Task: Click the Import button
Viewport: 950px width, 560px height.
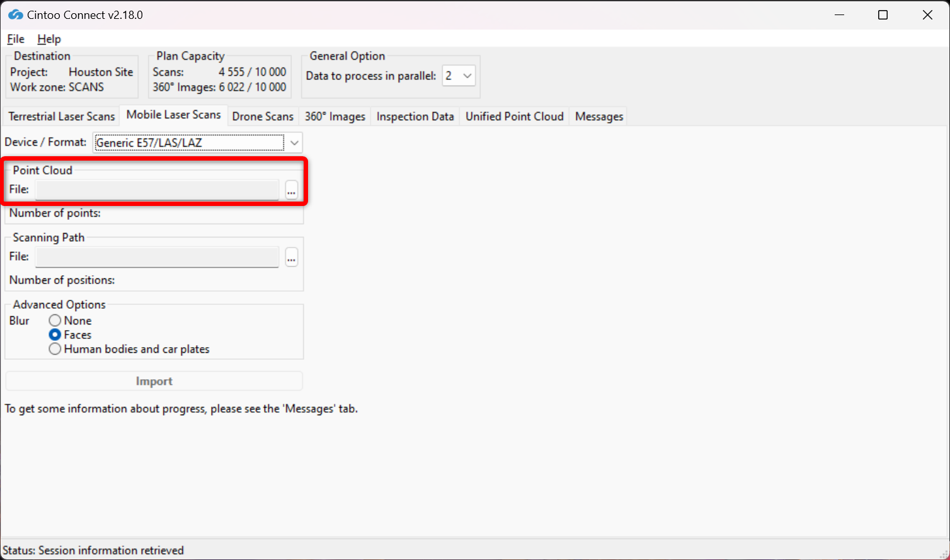Action: (x=154, y=381)
